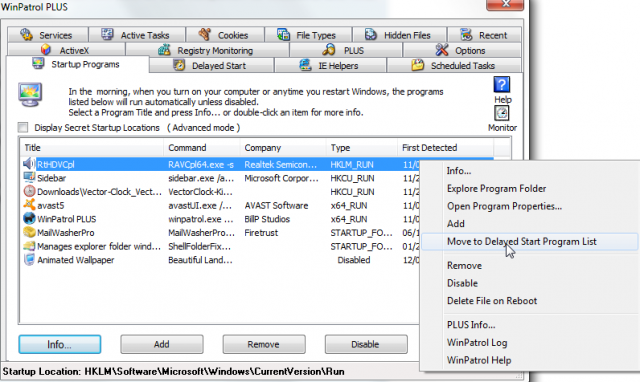Select the Animated Wallpaper entry icon
640x382 pixels.
(x=29, y=260)
